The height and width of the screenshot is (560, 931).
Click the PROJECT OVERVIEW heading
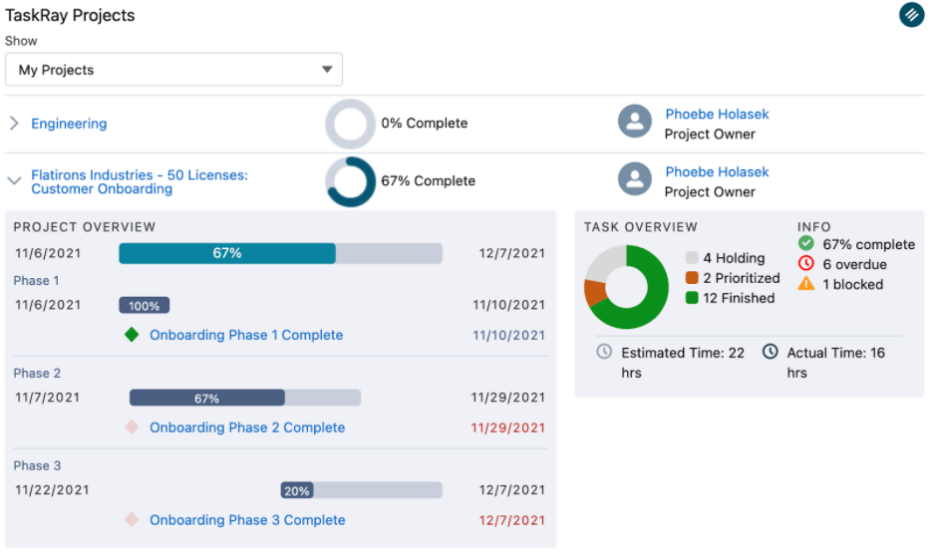tap(85, 227)
